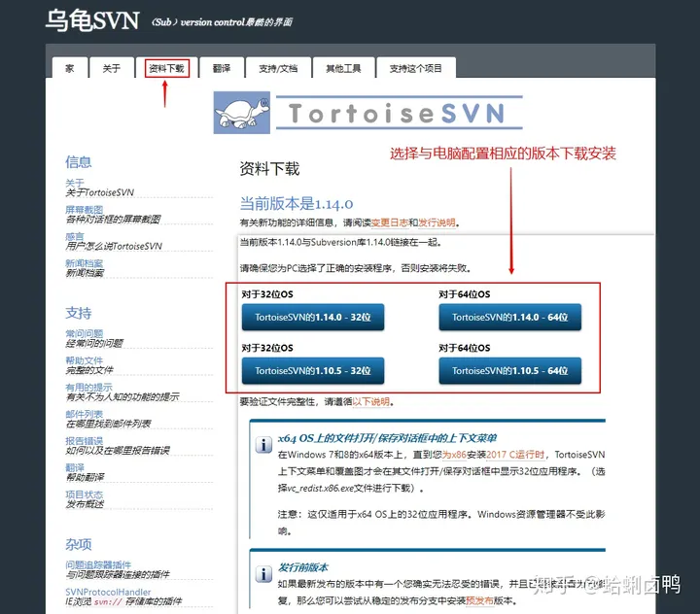Screen dimensions: 700x614
Task: Download TortoiseSVN 1.10.5 64-bit
Action: (x=509, y=371)
